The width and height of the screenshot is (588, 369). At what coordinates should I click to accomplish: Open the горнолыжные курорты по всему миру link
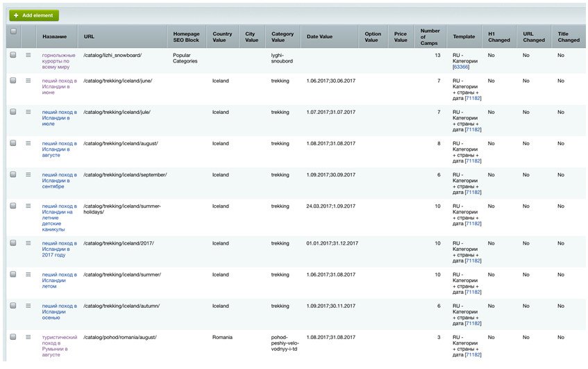point(58,61)
